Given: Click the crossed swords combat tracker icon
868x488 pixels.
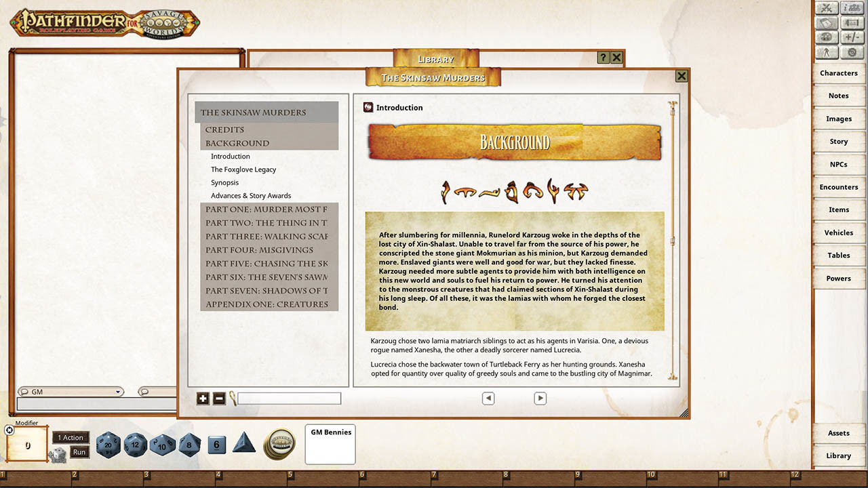Looking at the screenshot, I should point(827,8).
